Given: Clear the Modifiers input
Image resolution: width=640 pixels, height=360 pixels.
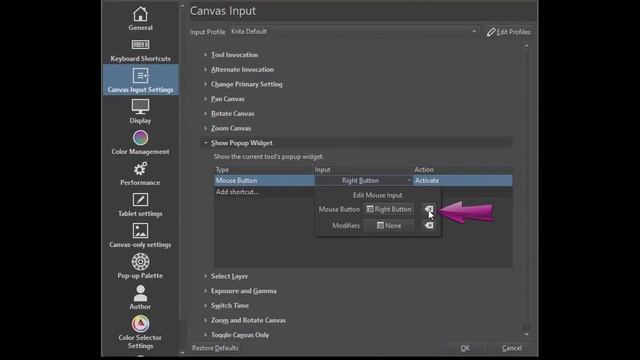Looking at the screenshot, I should click(x=429, y=225).
